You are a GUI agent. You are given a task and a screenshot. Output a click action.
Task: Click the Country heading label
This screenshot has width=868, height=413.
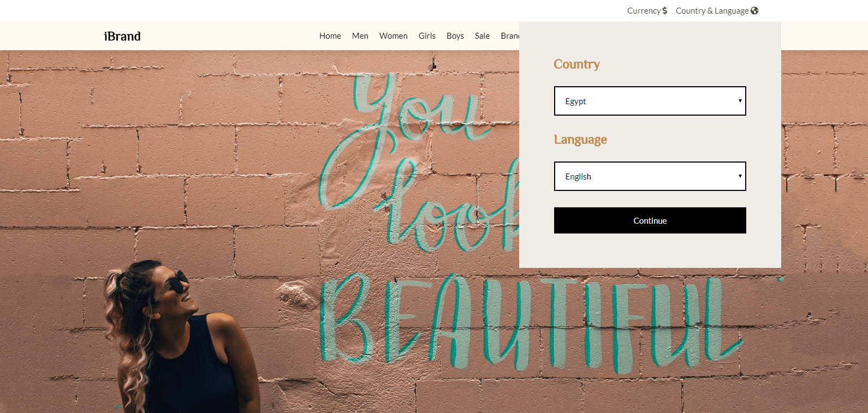[576, 64]
